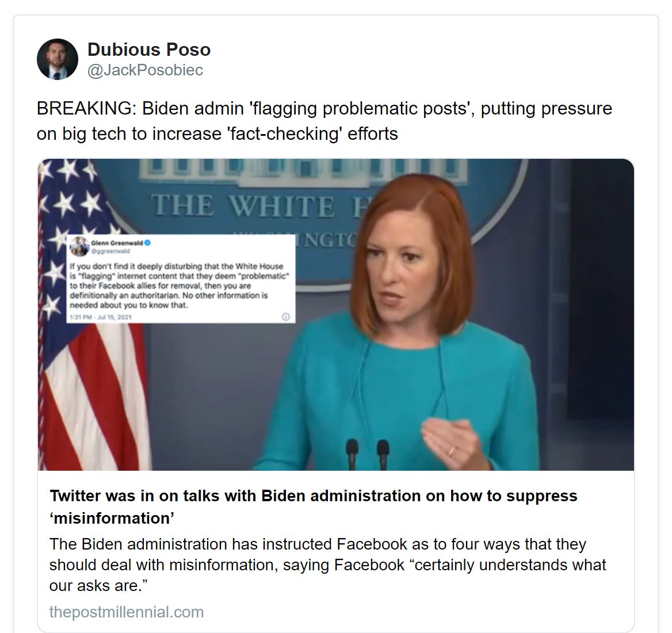Image resolution: width=672 pixels, height=633 pixels.
Task: Click the Glenn Greenwald name in overlay
Action: (117, 243)
